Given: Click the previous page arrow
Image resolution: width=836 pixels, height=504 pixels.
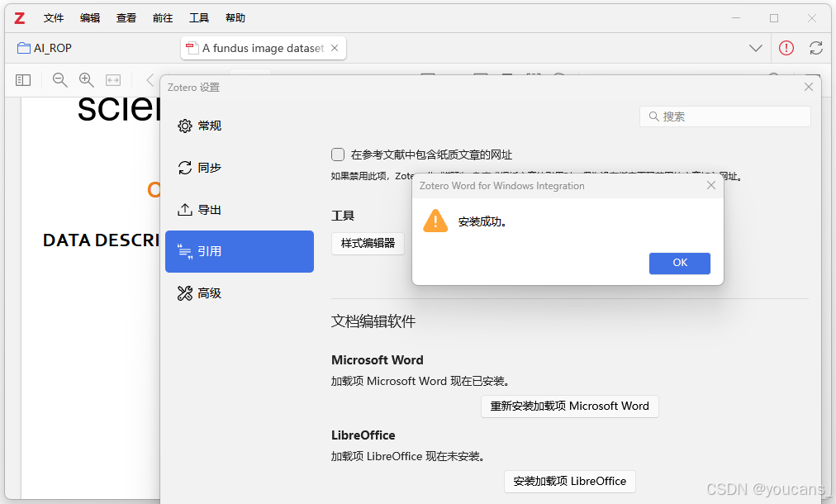Looking at the screenshot, I should 150,80.
